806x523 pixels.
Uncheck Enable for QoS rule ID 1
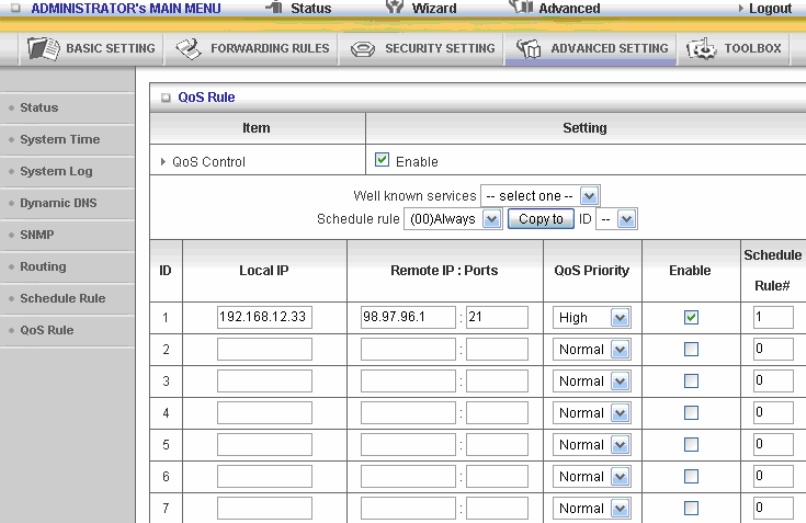(692, 317)
